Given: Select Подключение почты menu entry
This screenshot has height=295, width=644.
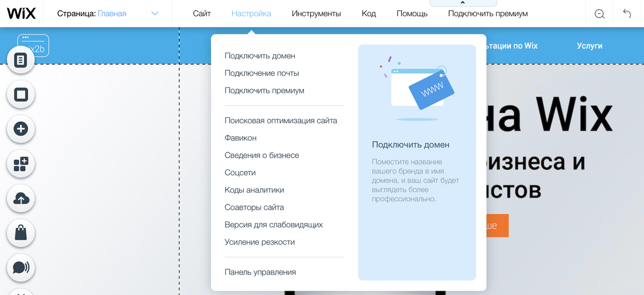Looking at the screenshot, I should (x=262, y=73).
